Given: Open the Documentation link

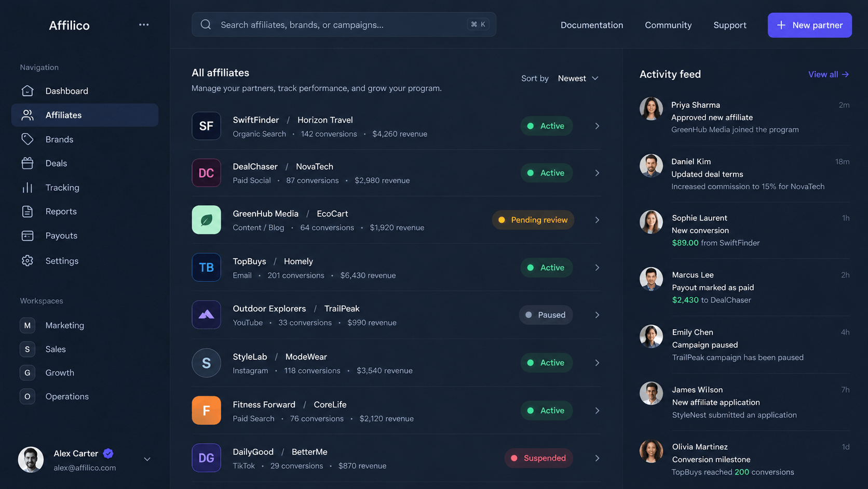Looking at the screenshot, I should [592, 25].
